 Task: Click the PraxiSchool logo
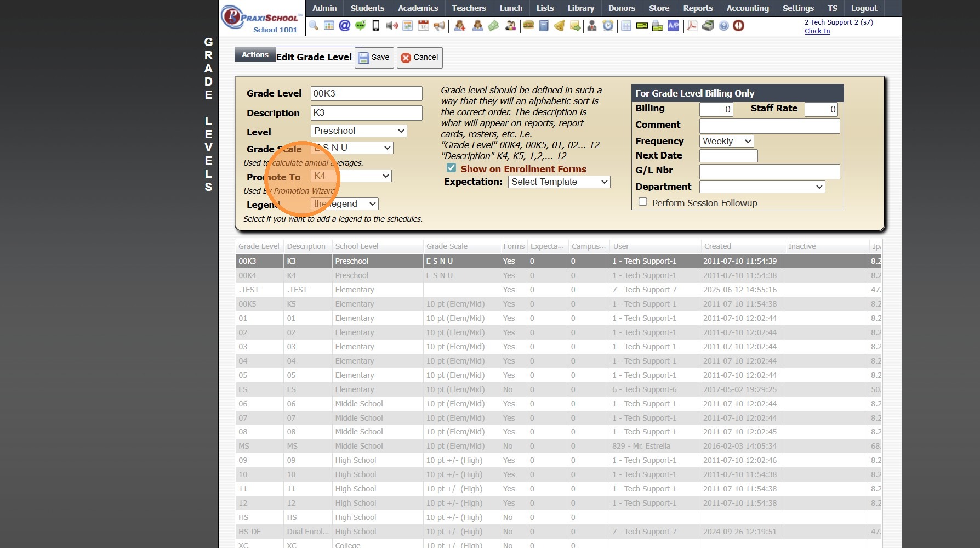[262, 18]
